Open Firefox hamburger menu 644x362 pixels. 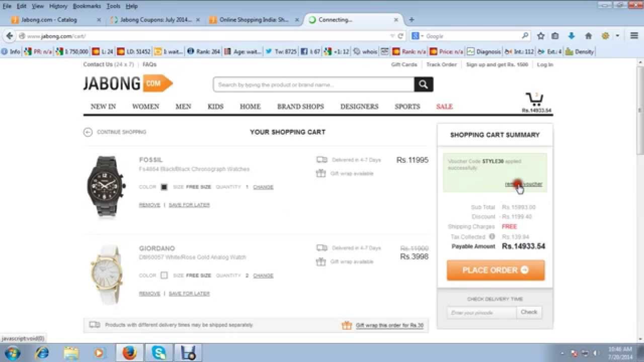[634, 36]
